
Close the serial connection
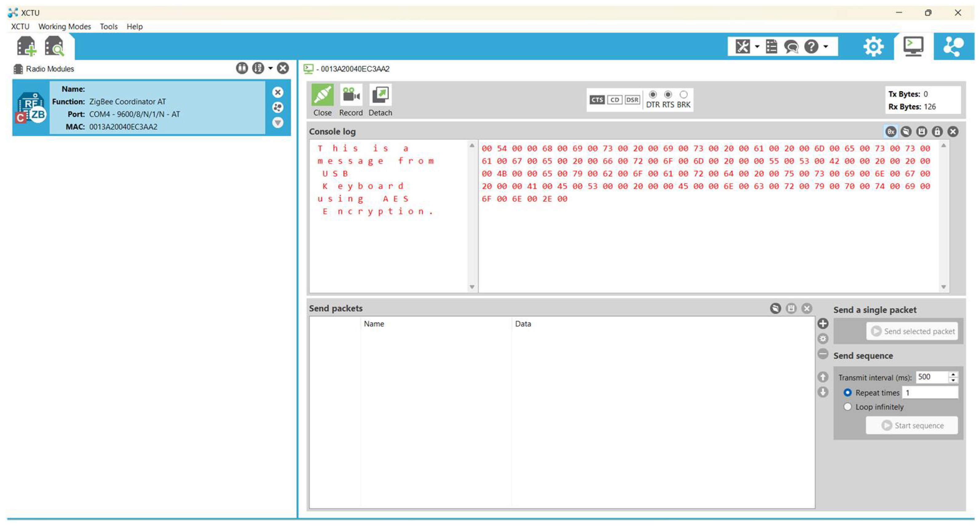point(322,100)
